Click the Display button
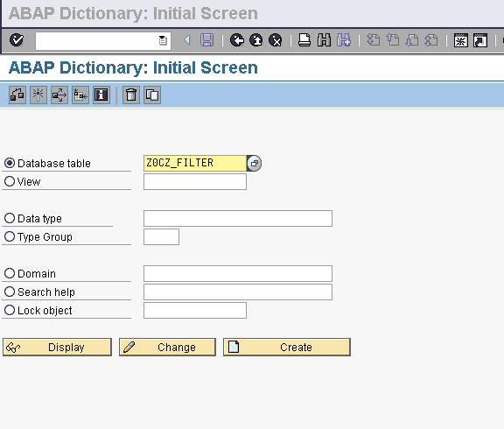 pos(57,347)
